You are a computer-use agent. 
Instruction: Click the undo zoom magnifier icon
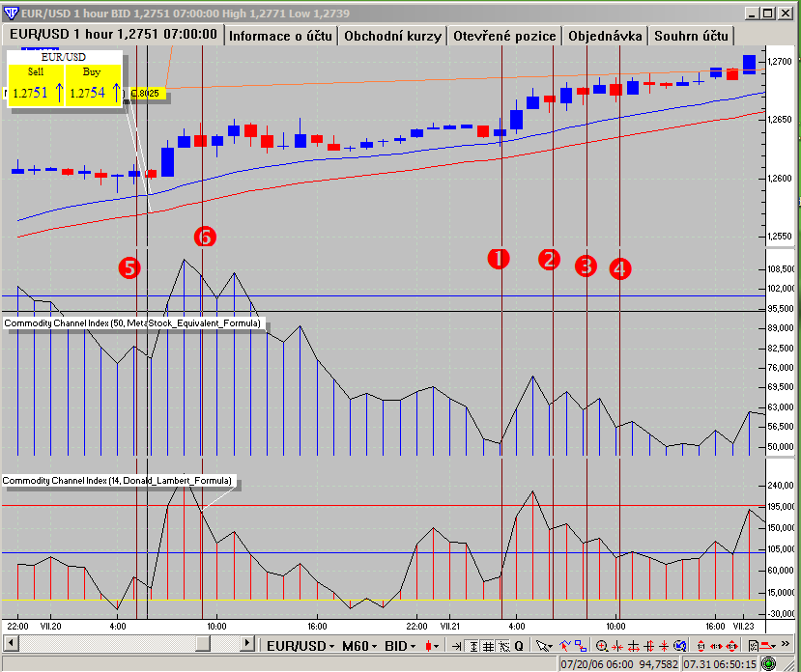tap(679, 646)
